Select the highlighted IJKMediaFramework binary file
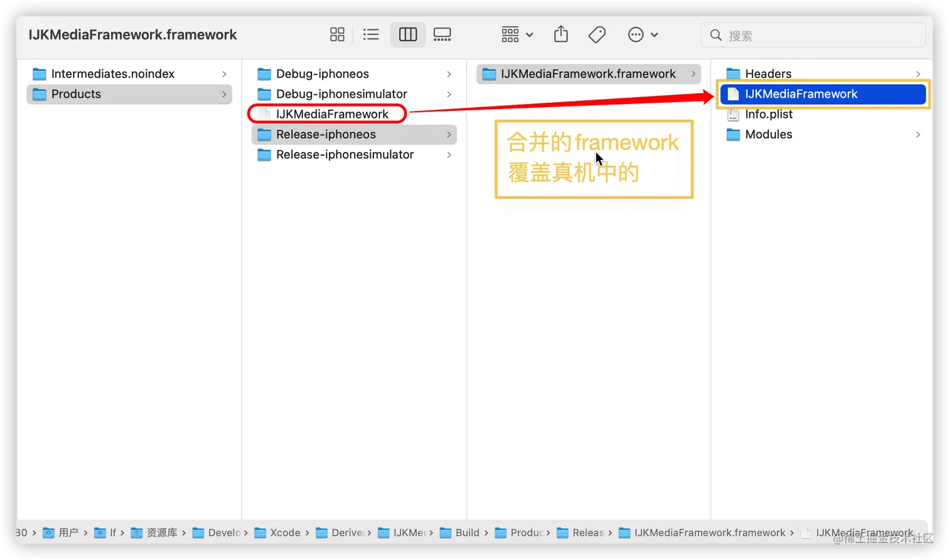Image resolution: width=949 pixels, height=560 pixels. (x=823, y=94)
